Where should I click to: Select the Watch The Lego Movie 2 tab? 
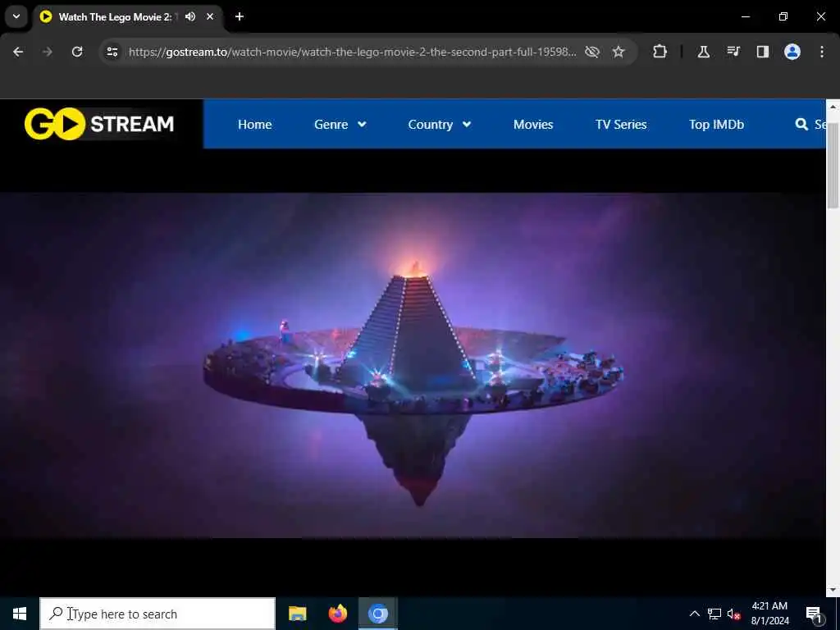pyautogui.click(x=115, y=16)
